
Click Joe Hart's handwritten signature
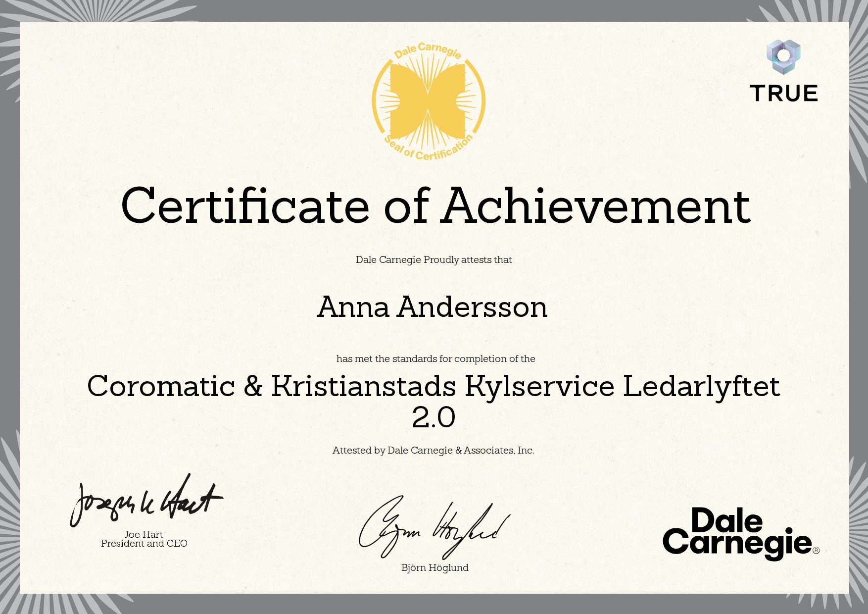tap(146, 500)
